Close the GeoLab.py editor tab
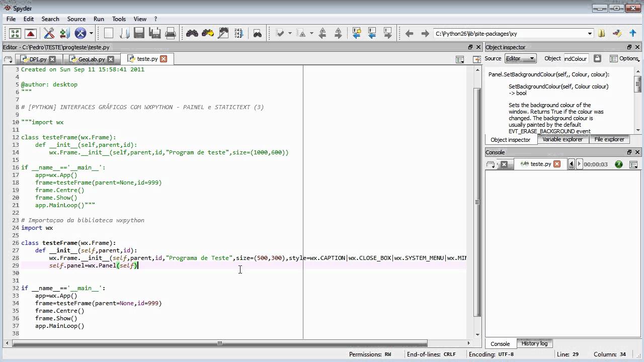 [110, 59]
